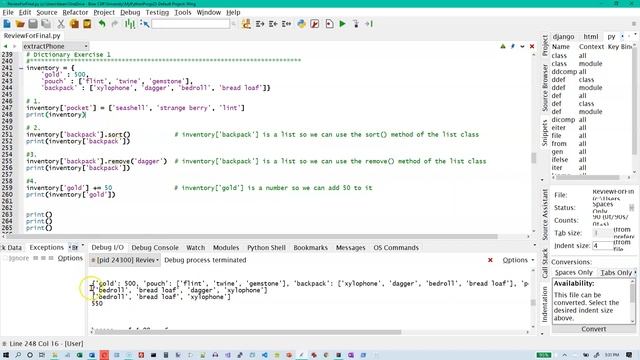
Task: Click the toolbar search input field
Action: pos(190,24)
